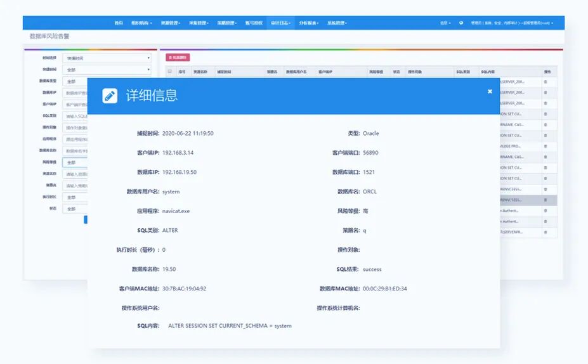Open the 时间选择 dropdown showing 快捷时间

tap(107, 58)
